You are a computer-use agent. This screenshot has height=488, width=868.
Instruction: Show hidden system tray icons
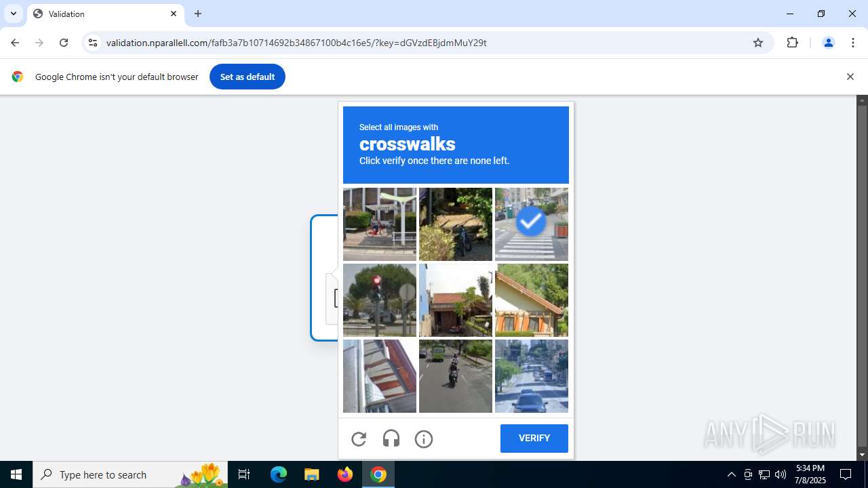[x=731, y=474]
